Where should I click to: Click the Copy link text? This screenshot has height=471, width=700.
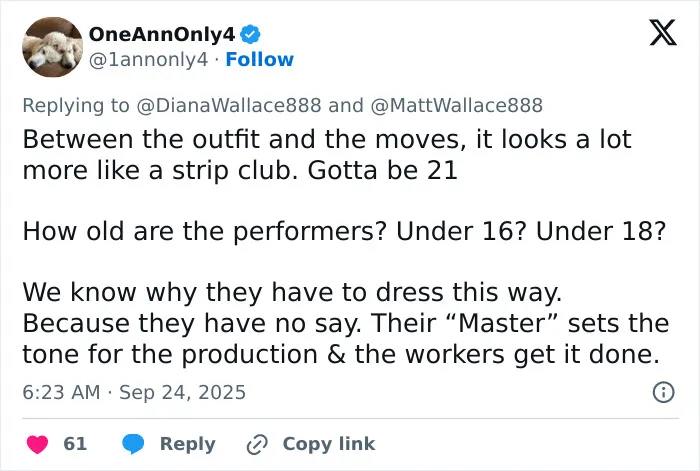pos(329,444)
